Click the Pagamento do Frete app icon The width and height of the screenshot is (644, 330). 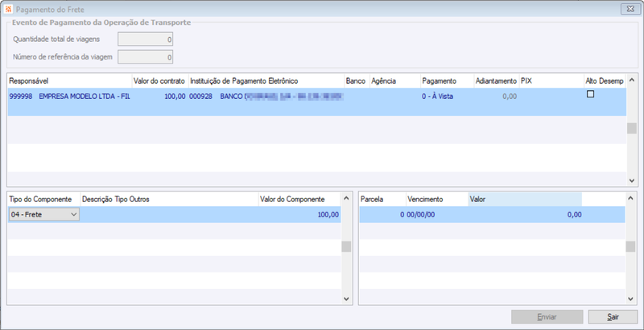coord(9,9)
